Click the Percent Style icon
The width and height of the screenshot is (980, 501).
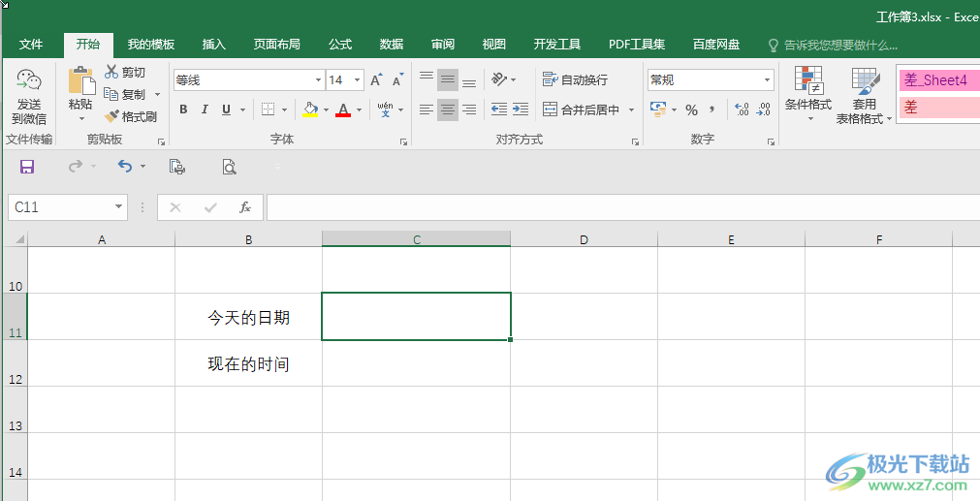pos(691,110)
